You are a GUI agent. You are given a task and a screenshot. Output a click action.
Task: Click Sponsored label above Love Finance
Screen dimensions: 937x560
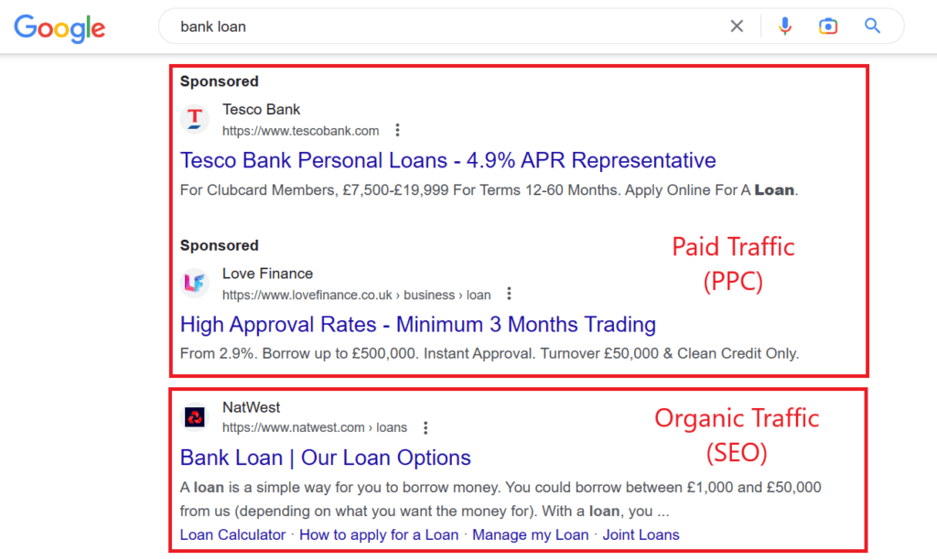tap(220, 245)
